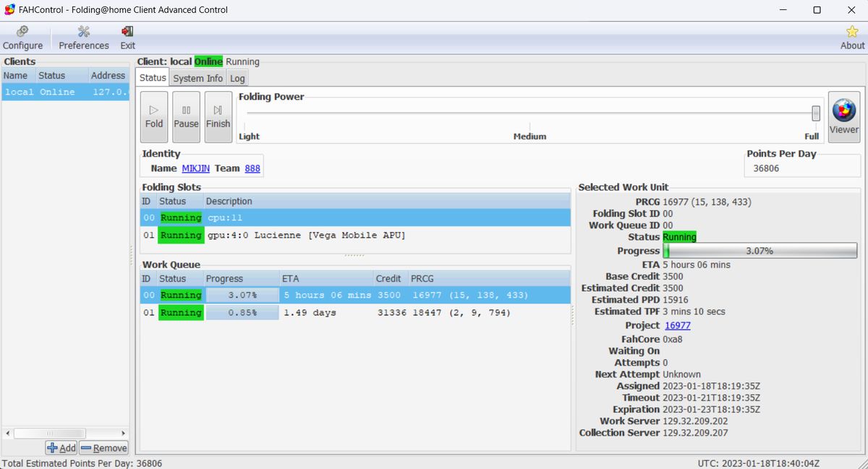Select folding slot 00 cpu:11
The width and height of the screenshot is (868, 469).
[355, 218]
